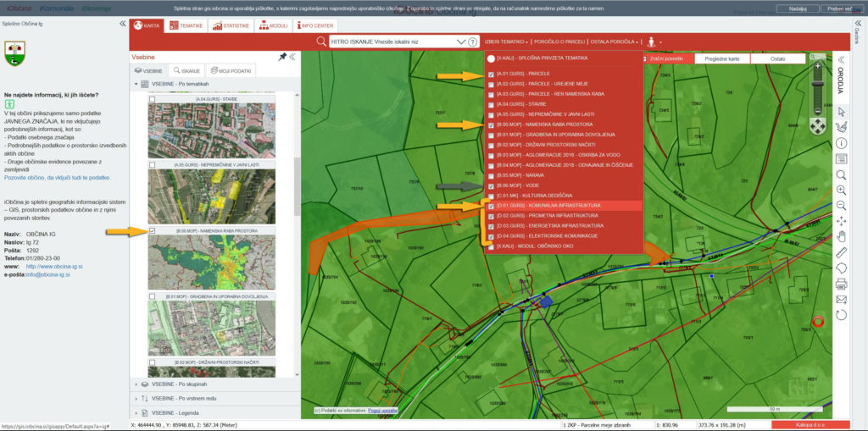Select the arrow pointer tool in Orodja toolbar
The width and height of the screenshot is (868, 431).
coord(841,111)
